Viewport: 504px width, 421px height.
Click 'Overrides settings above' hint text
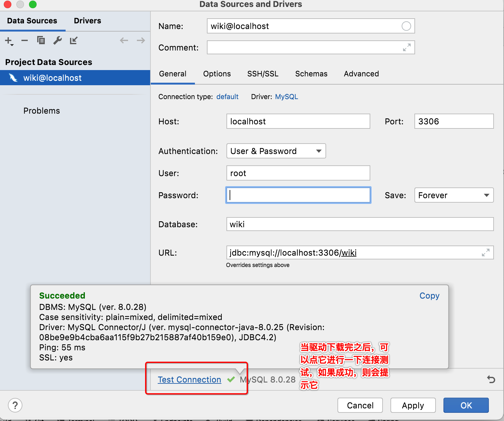tap(258, 265)
